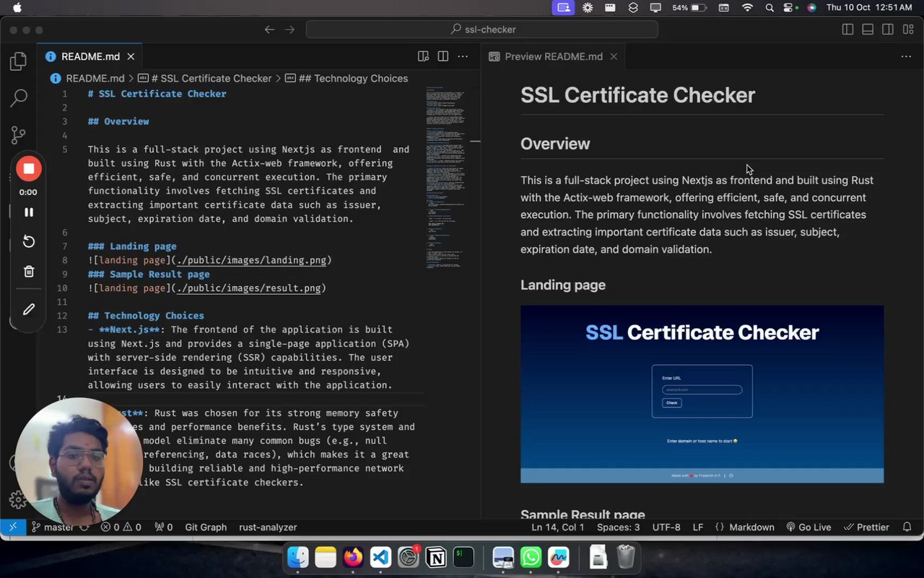
Task: Pause the screen recording
Action: (x=29, y=212)
